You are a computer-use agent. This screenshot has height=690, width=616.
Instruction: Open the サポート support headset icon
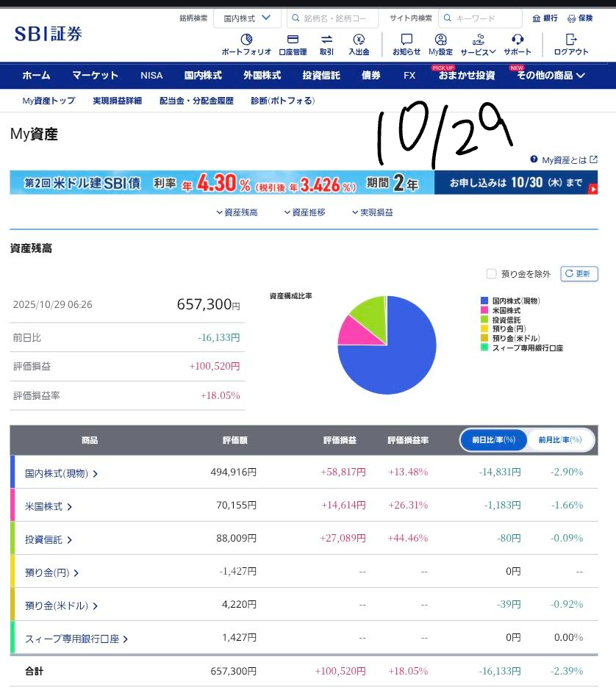pyautogui.click(x=517, y=40)
